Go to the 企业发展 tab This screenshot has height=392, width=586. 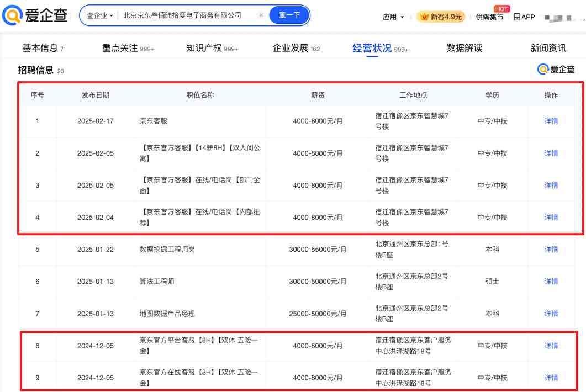click(291, 48)
